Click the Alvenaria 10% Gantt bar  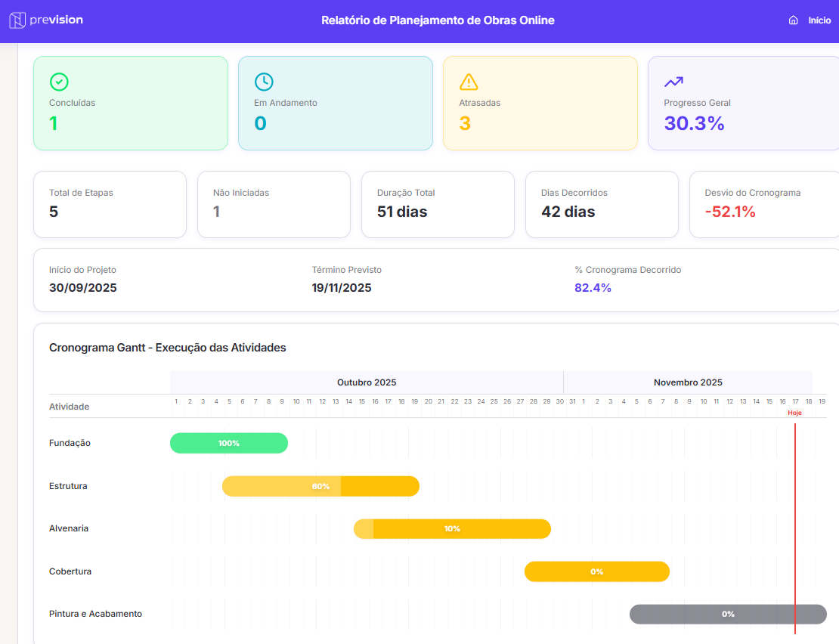452,528
